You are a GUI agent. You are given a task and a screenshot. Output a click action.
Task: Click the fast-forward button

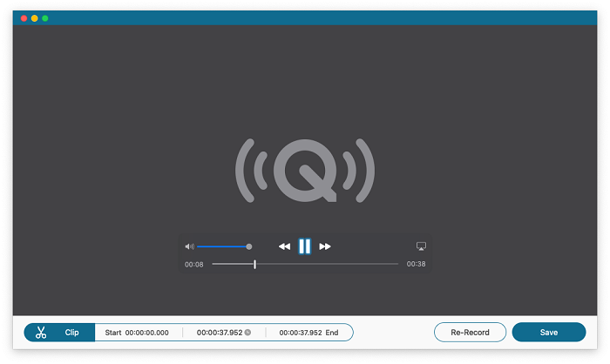[x=325, y=246]
